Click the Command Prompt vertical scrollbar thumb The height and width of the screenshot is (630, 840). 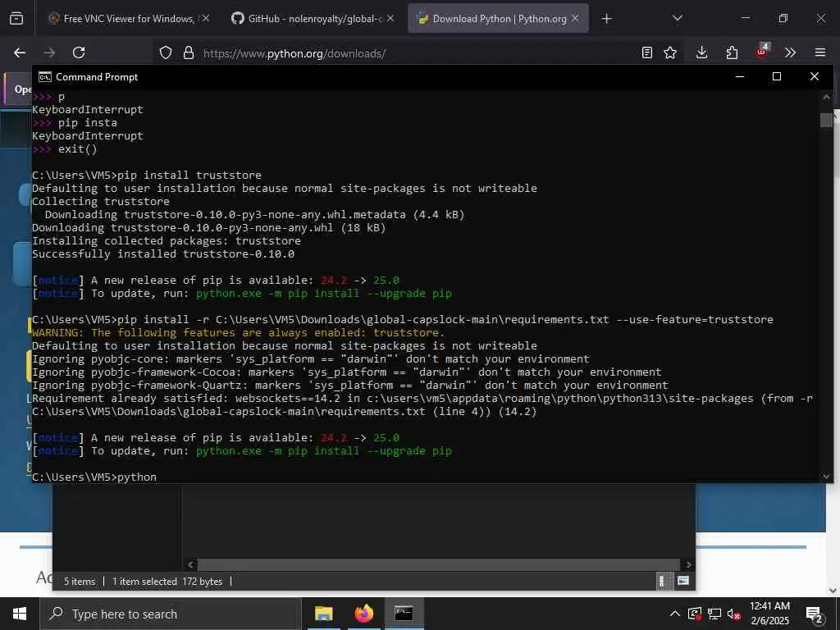pyautogui.click(x=826, y=120)
